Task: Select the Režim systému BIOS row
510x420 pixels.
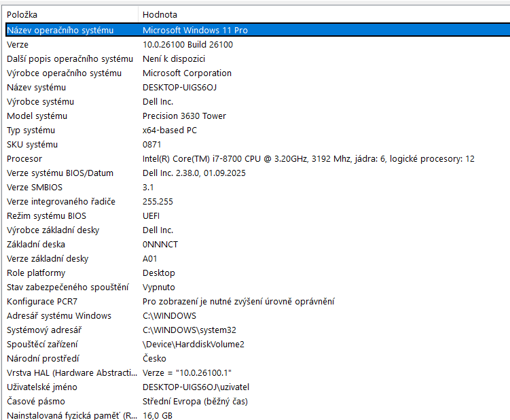Action: [257, 216]
